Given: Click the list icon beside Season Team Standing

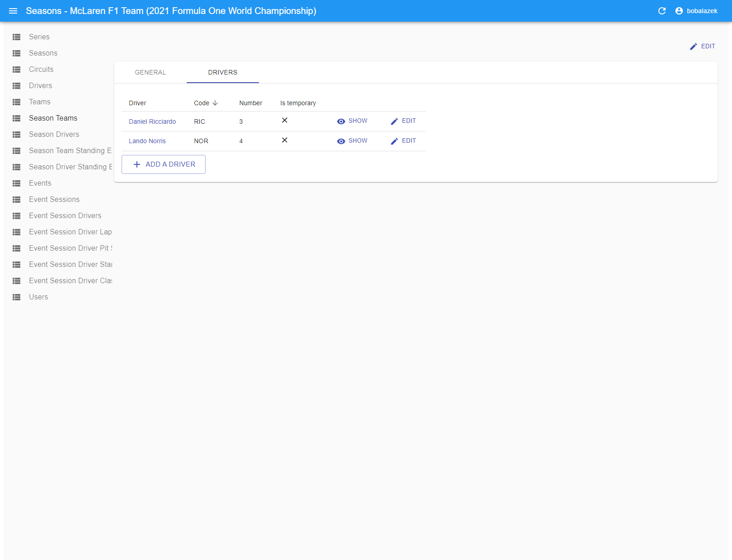Looking at the screenshot, I should coord(17,151).
